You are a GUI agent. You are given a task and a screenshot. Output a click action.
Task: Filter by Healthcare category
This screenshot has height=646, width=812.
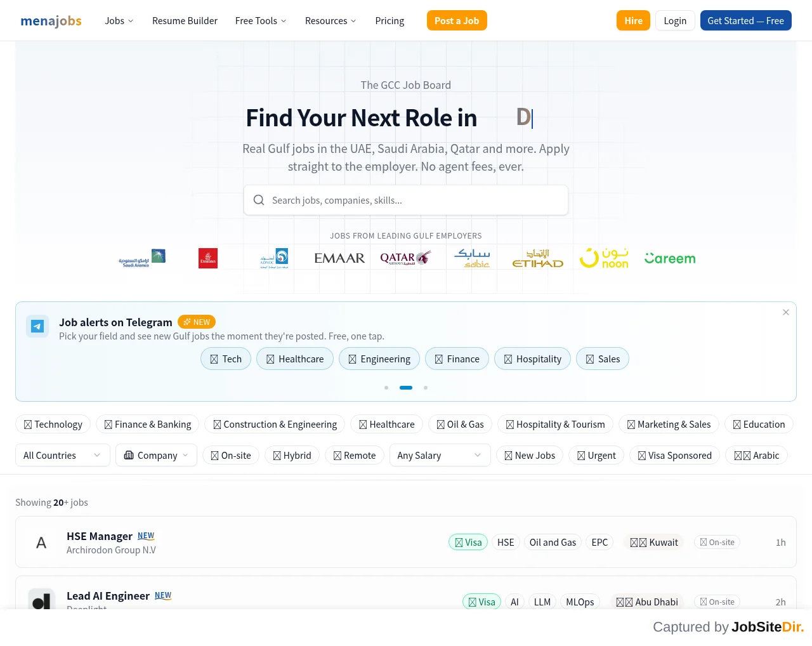[386, 425]
